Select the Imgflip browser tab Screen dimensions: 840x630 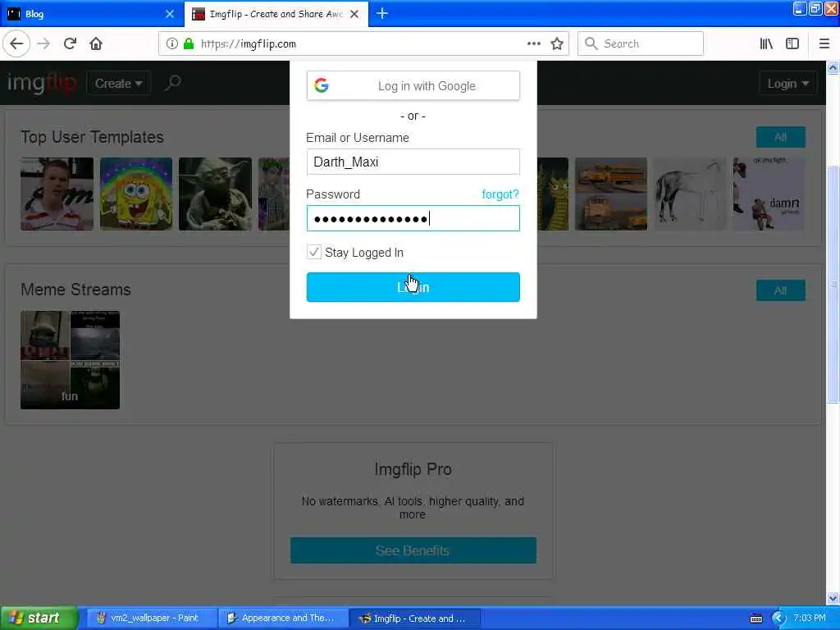pyautogui.click(x=276, y=14)
